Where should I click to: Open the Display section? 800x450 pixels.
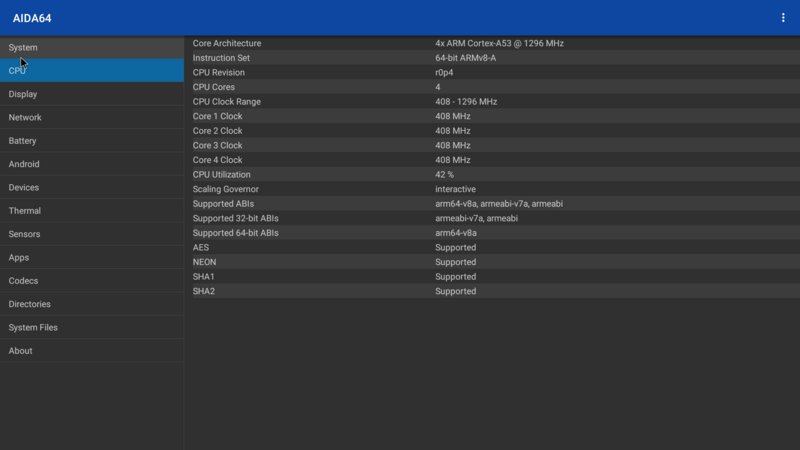coord(92,94)
